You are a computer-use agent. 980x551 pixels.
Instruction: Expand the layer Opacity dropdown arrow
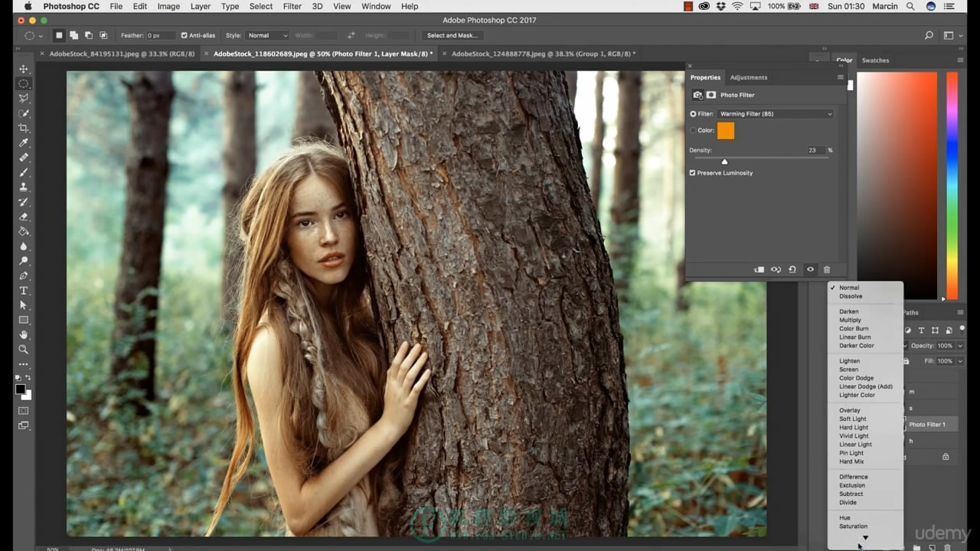(960, 346)
